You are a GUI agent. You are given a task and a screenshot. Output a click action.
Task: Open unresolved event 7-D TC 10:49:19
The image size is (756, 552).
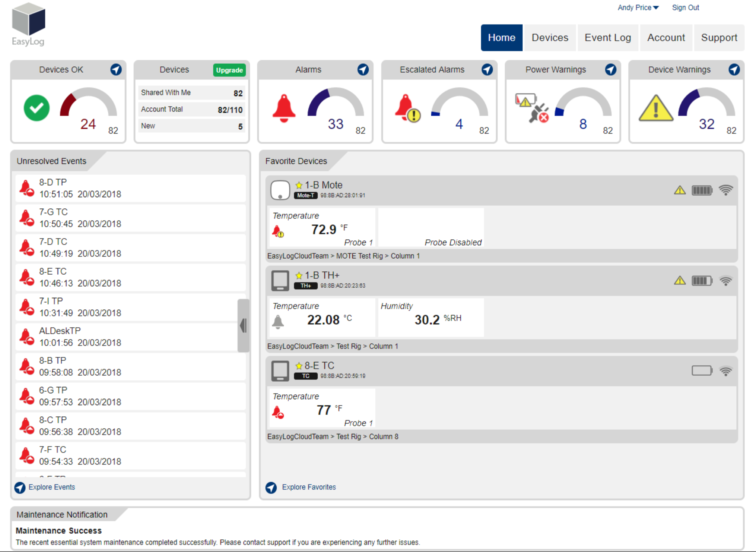tap(131, 248)
